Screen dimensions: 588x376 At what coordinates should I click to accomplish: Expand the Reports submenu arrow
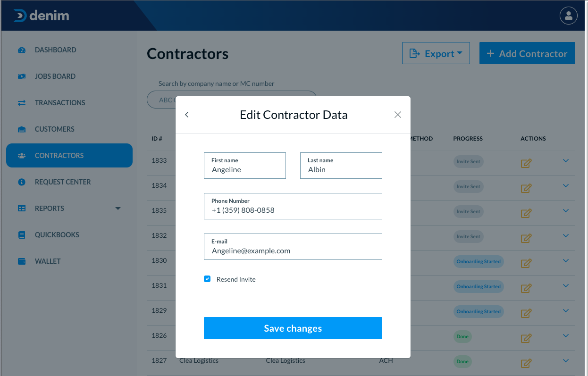click(118, 209)
